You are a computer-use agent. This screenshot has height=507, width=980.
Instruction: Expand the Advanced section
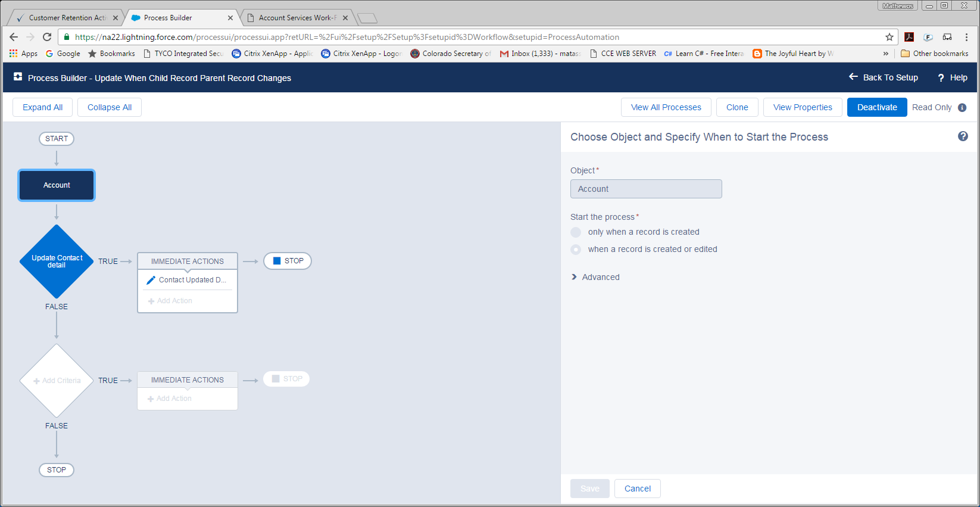pos(595,277)
